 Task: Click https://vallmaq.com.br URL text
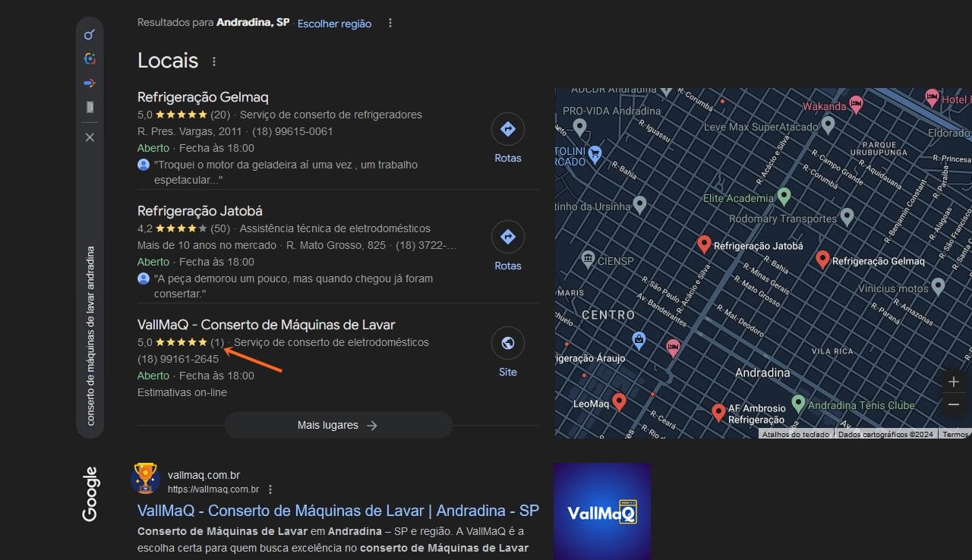pos(213,489)
